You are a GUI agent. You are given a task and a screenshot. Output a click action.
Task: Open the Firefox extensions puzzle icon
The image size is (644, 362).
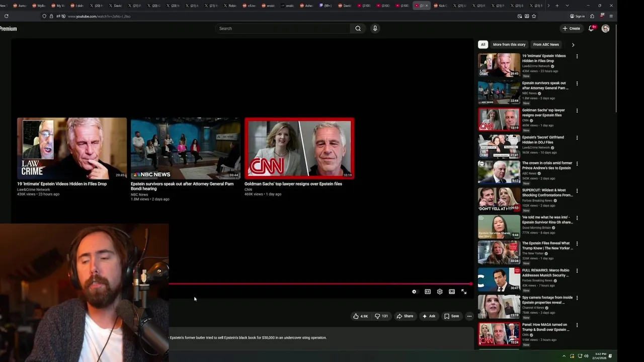tap(592, 16)
